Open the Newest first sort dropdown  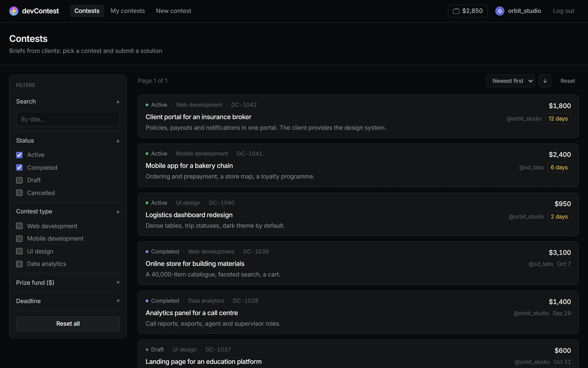(x=510, y=81)
